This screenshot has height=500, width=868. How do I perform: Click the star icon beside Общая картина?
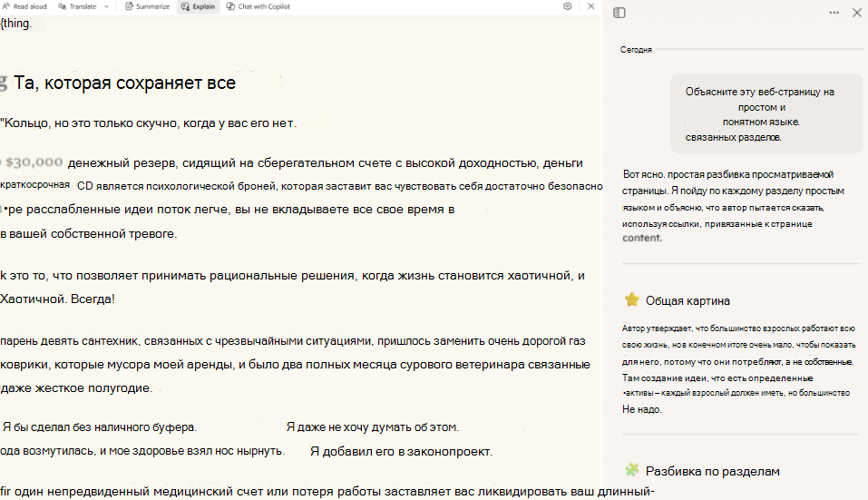coord(631,300)
